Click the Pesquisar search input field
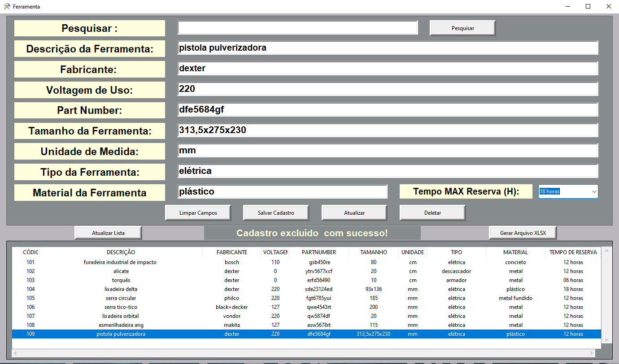 (297, 27)
